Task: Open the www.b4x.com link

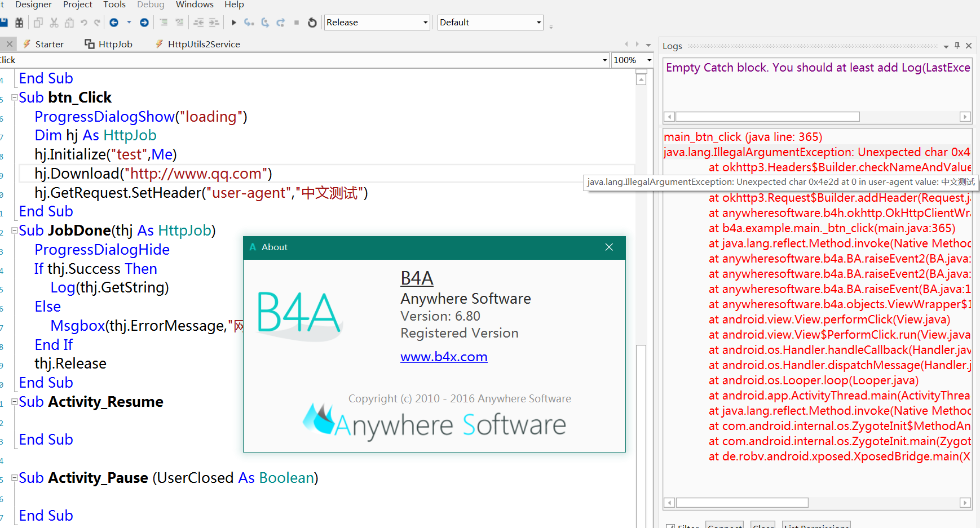Action: pyautogui.click(x=444, y=357)
